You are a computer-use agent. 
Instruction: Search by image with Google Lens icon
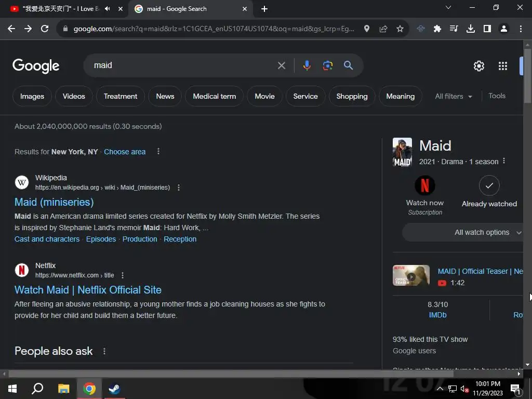tap(327, 65)
